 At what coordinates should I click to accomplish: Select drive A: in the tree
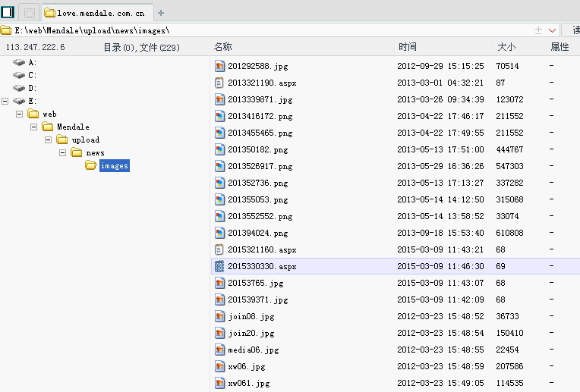point(25,62)
